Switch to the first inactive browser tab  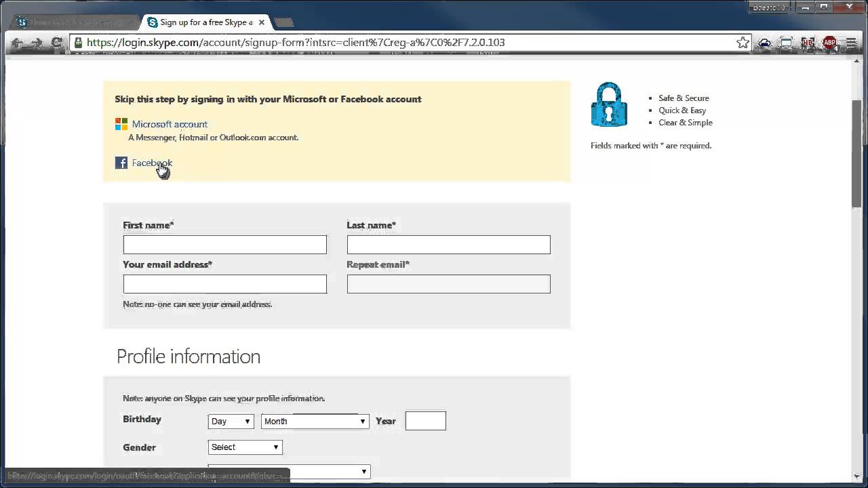(x=73, y=22)
